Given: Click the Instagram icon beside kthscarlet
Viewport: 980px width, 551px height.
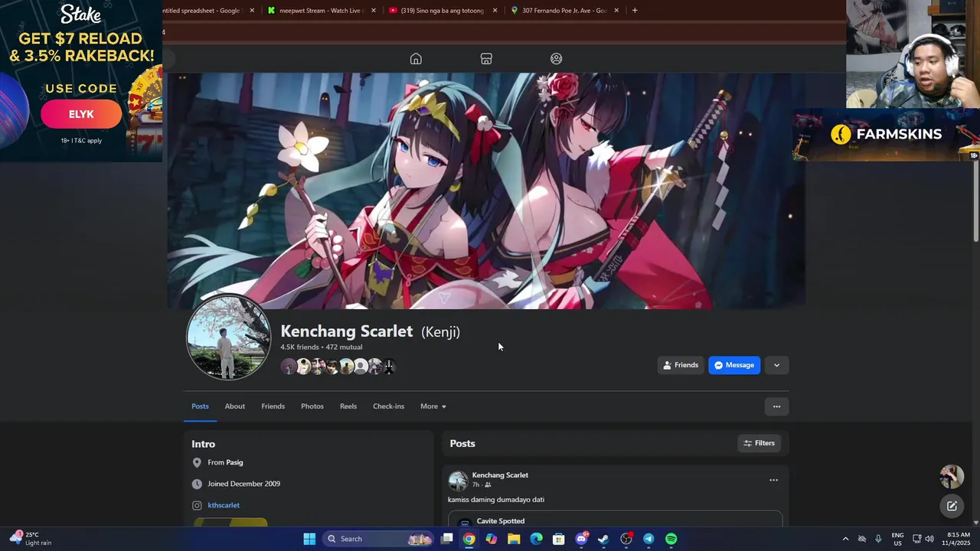Looking at the screenshot, I should (x=197, y=505).
